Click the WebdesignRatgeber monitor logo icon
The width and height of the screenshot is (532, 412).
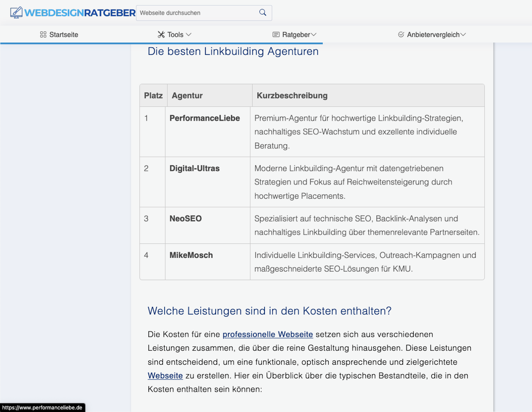[x=16, y=12]
